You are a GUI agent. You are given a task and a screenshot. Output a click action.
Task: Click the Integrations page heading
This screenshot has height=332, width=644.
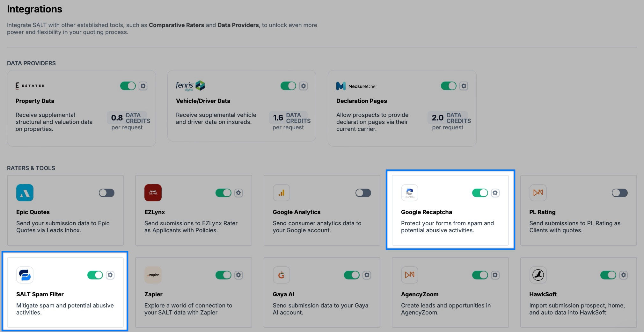point(34,9)
